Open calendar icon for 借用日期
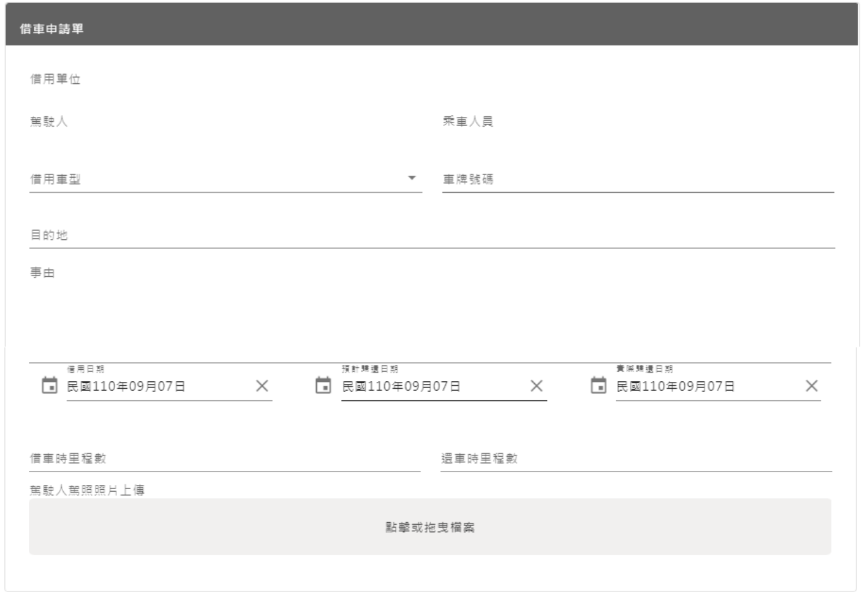The height and width of the screenshot is (611, 868). (49, 386)
